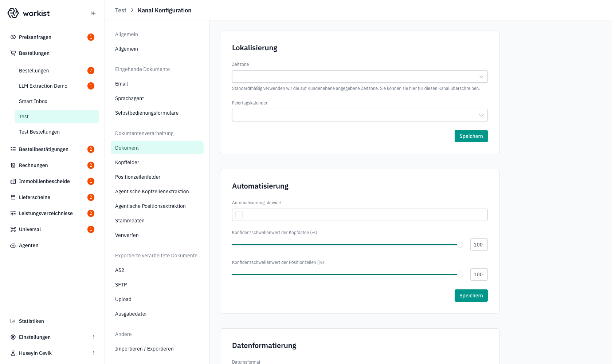Open Importieren / Exportieren
Viewport: 612px width, 364px height.
[157, 349]
